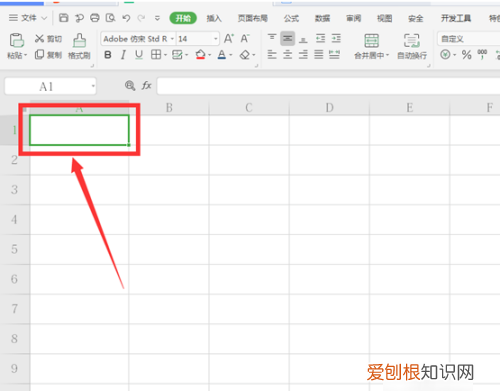Toggle Bold formatting

point(108,55)
